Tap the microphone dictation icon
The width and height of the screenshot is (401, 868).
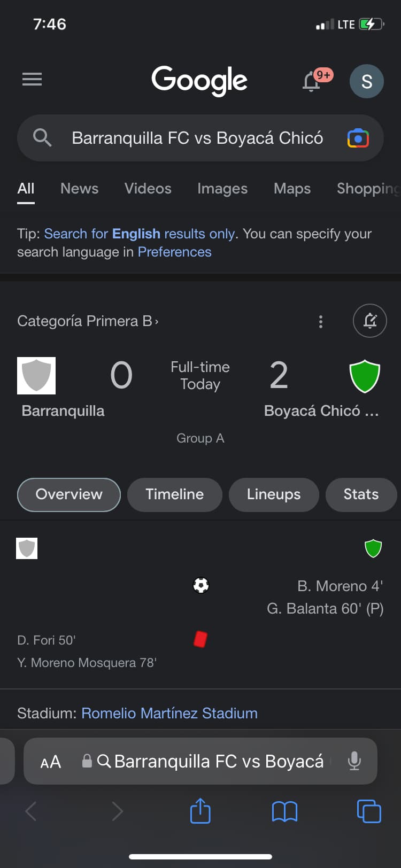[x=354, y=761]
